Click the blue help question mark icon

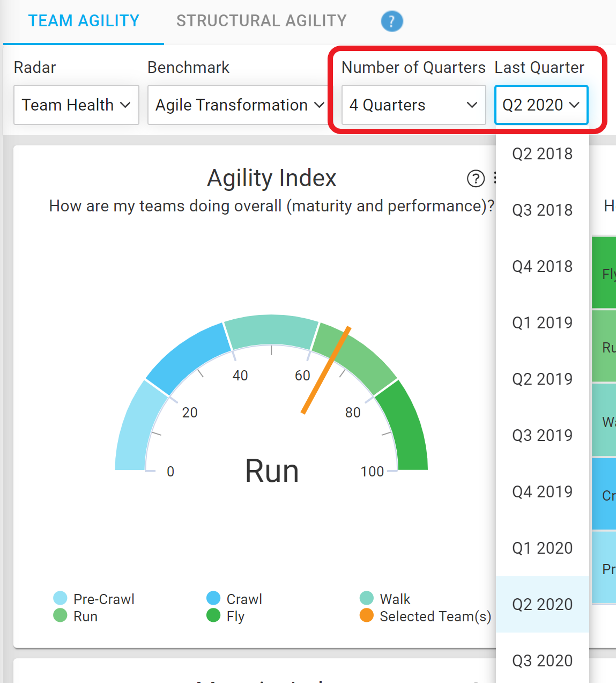coord(392,21)
